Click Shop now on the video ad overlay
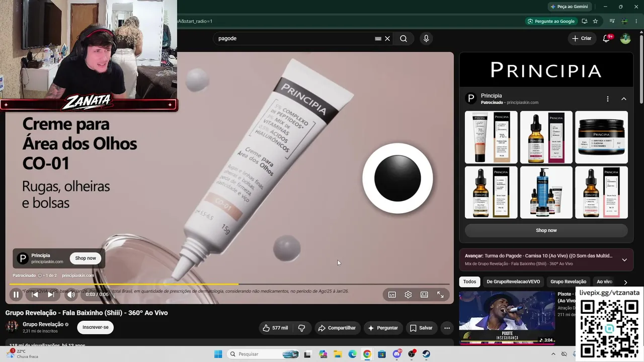The image size is (644, 362). [x=86, y=258]
